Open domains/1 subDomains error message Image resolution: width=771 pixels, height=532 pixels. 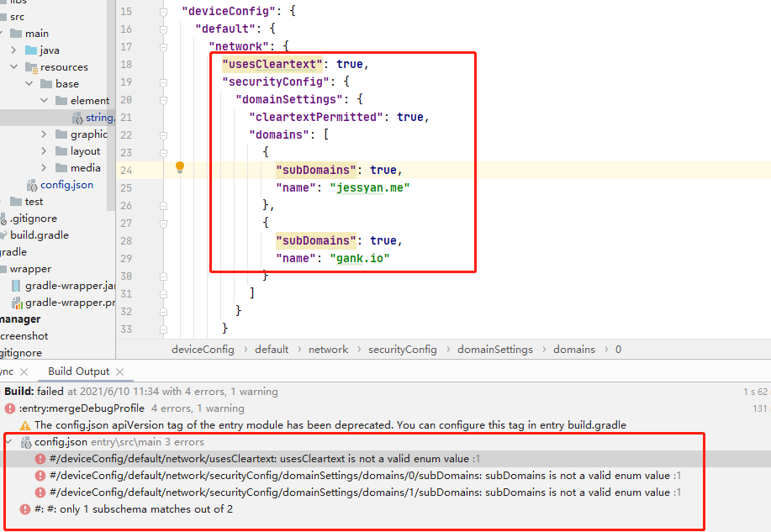pos(359,492)
